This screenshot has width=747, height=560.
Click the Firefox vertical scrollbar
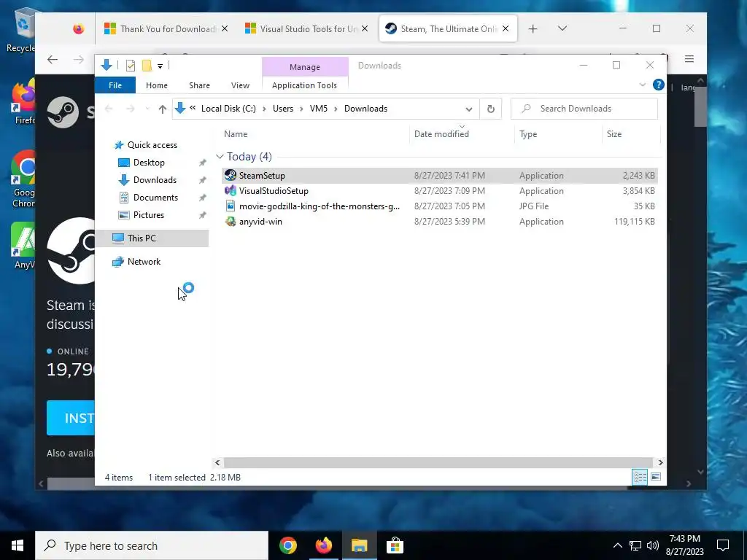700,106
